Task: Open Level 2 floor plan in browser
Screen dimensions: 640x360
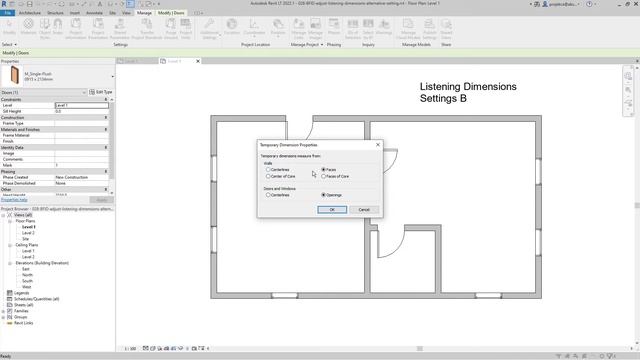Action: pos(28,233)
